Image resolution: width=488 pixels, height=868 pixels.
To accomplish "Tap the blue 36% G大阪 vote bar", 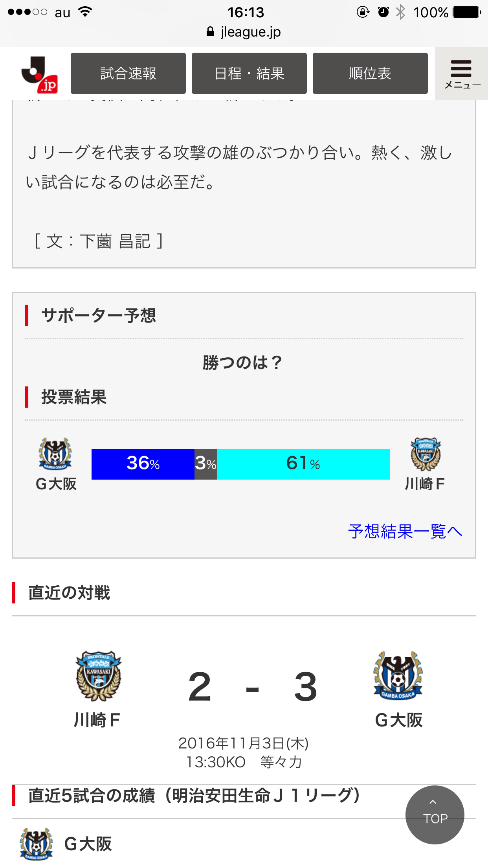I will (x=143, y=464).
